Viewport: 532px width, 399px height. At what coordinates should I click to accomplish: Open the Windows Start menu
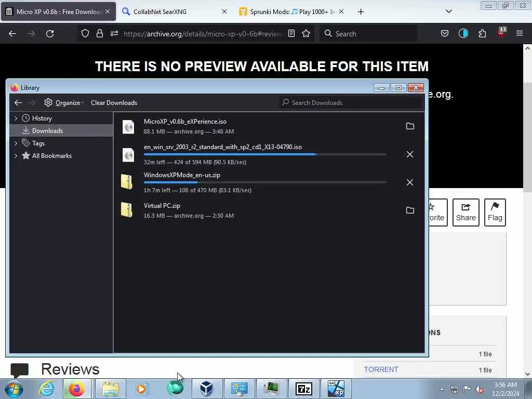[14, 389]
